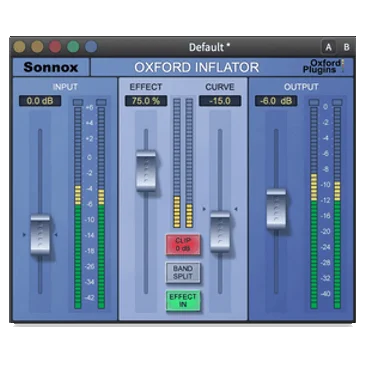Click the left arrow marker beside Input fader
Viewport: 365px width, 365px height.
click(x=24, y=235)
